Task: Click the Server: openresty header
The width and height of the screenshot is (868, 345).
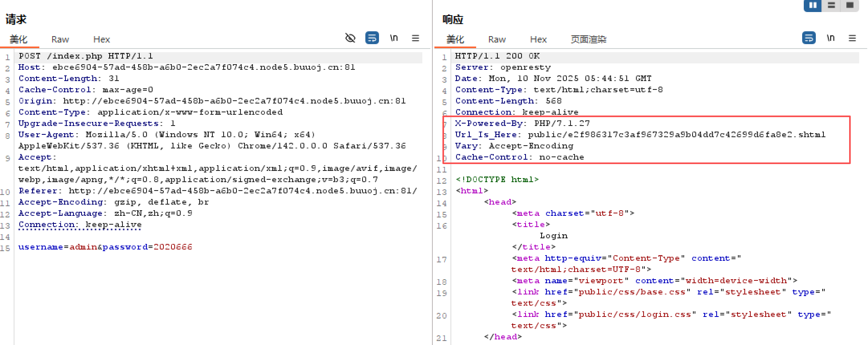Action: pyautogui.click(x=503, y=67)
